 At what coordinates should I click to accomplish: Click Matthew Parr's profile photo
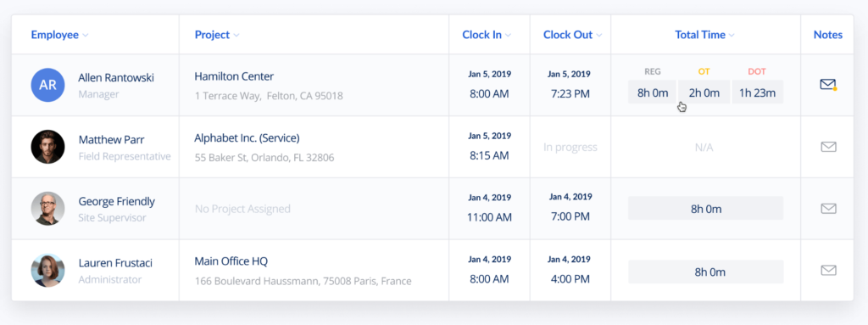tap(47, 147)
